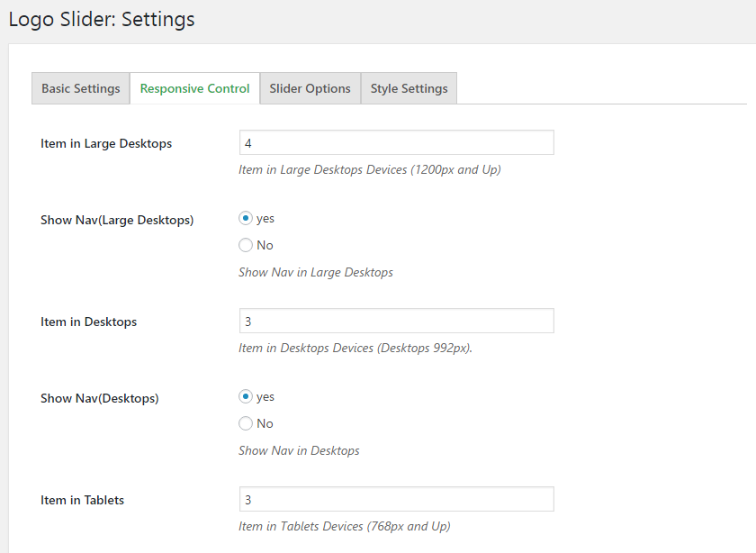Screen dimensions: 756x553
Task: Select the Responsive Control tab
Action: tap(194, 88)
